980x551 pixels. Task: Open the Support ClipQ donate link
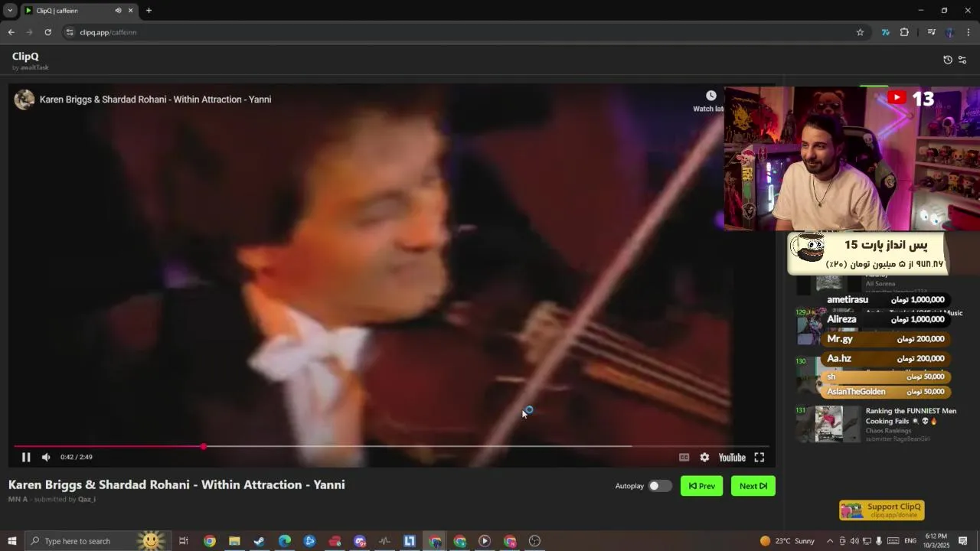pos(882,510)
